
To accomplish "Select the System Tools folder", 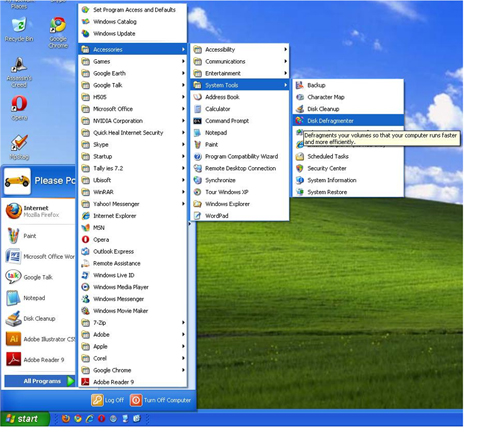I will pyautogui.click(x=239, y=85).
